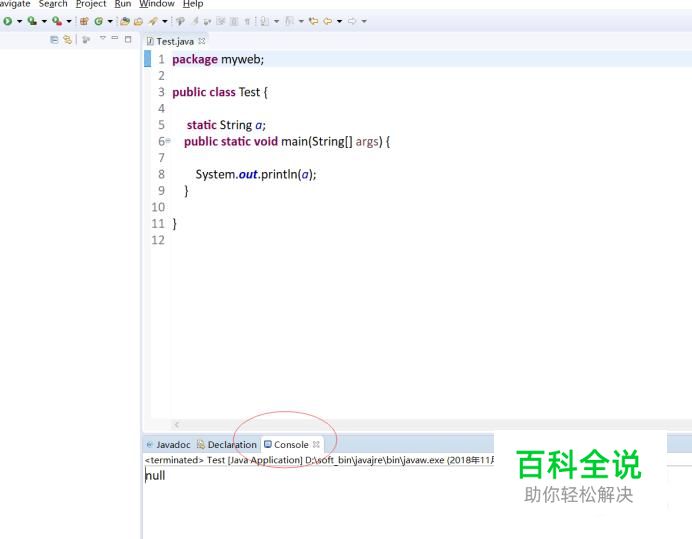Select the Test.java editor tab
The width and height of the screenshot is (692, 539).
(x=175, y=41)
